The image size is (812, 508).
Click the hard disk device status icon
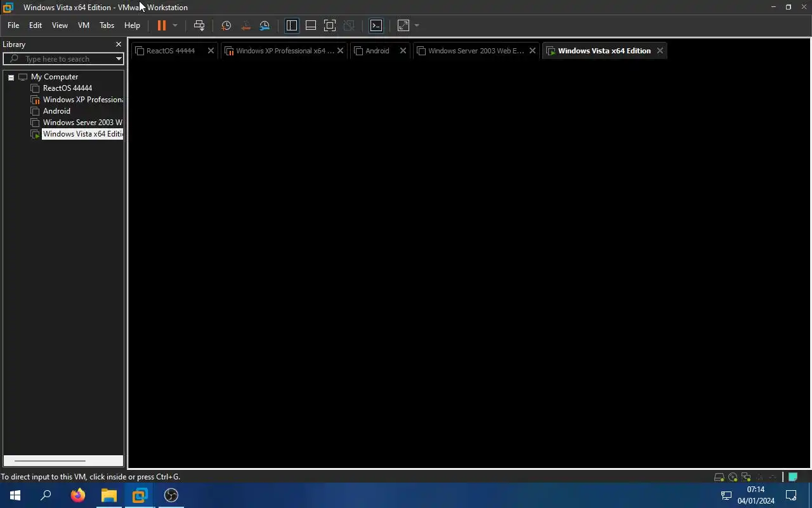(719, 477)
